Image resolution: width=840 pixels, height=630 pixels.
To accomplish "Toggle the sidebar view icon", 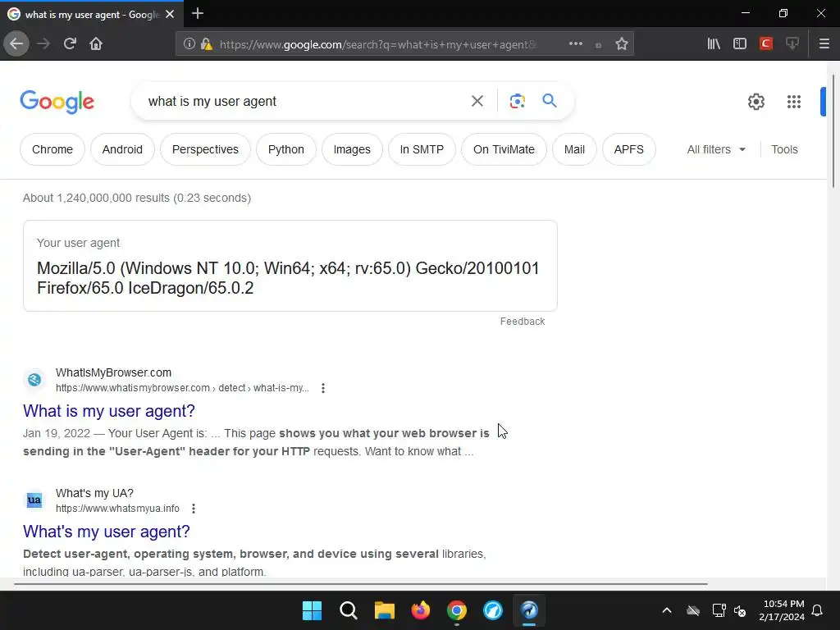I will pyautogui.click(x=740, y=43).
